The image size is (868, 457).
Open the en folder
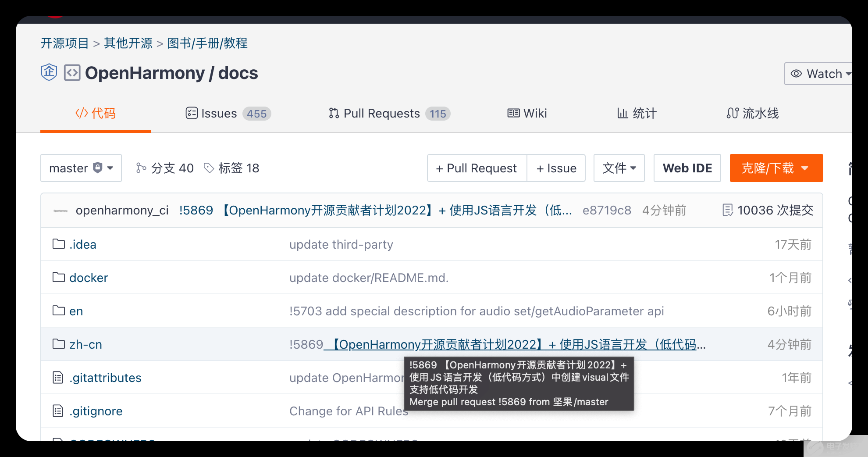point(76,311)
